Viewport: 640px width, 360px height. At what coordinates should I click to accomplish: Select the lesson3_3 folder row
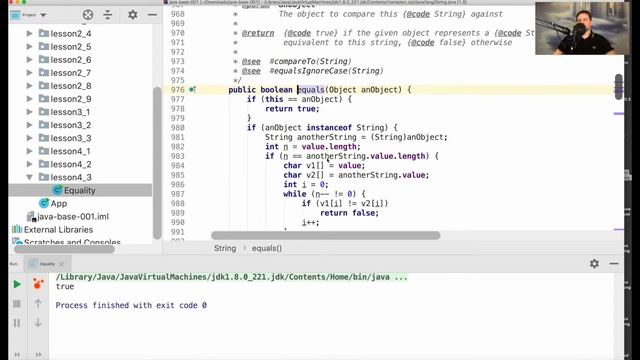80,138
